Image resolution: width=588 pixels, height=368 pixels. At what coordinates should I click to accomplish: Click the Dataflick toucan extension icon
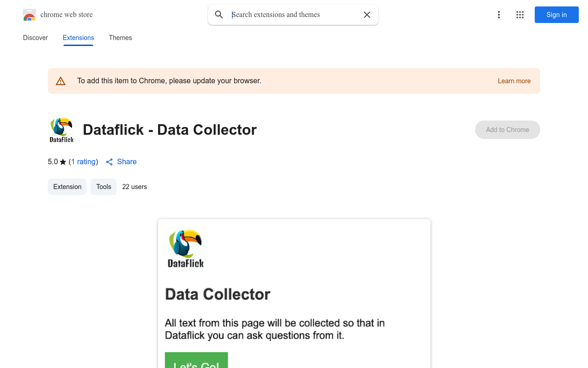coord(61,130)
